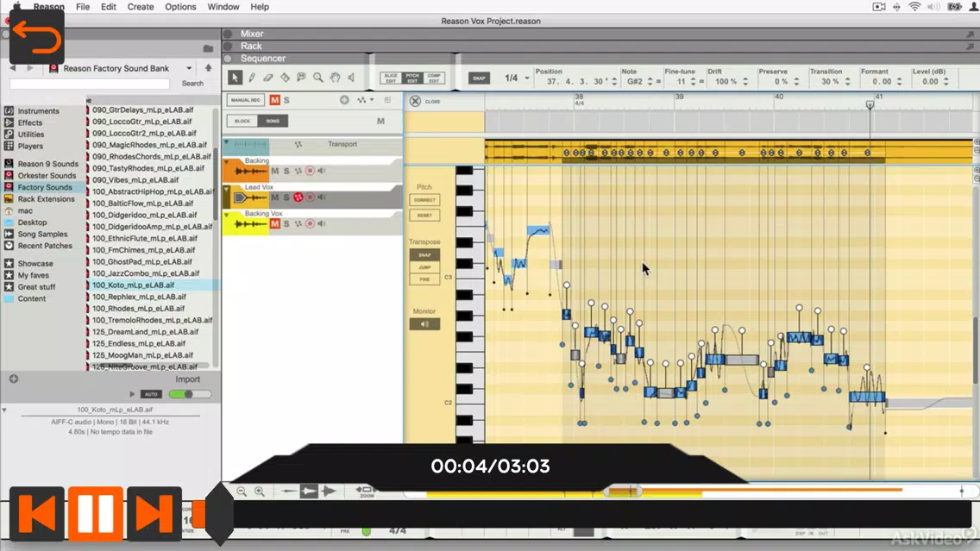Toggle browser Auto play button

(x=151, y=394)
